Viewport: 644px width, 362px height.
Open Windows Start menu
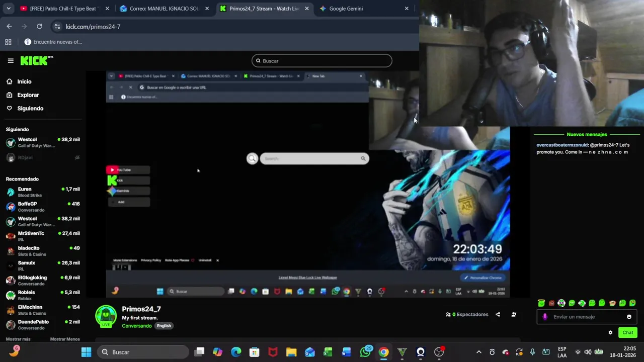87,352
